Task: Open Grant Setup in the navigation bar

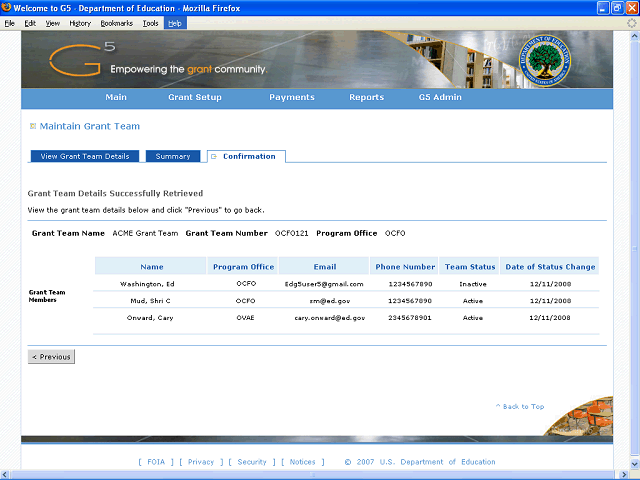Action: tap(195, 98)
